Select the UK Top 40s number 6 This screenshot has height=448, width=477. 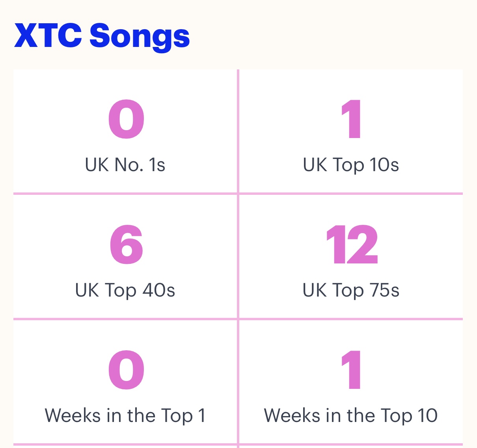coord(126,245)
